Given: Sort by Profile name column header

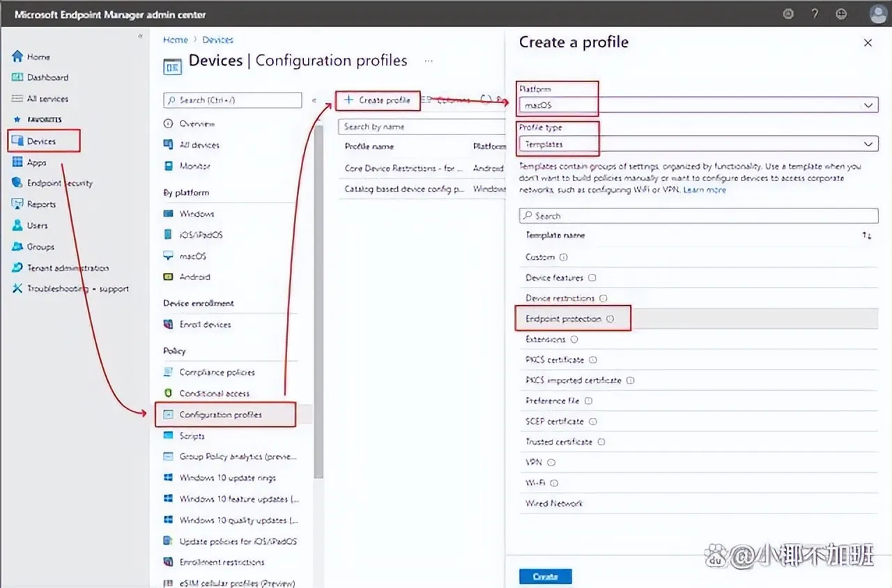Looking at the screenshot, I should 369,146.
